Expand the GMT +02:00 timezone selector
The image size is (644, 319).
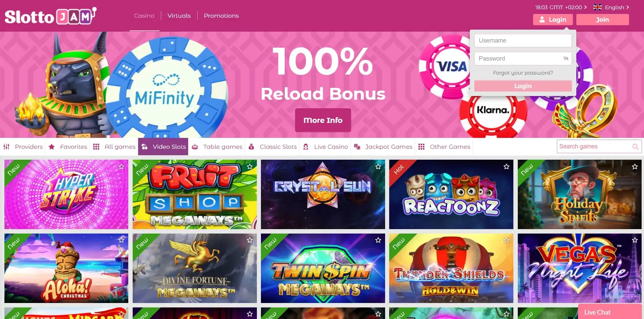coord(561,7)
